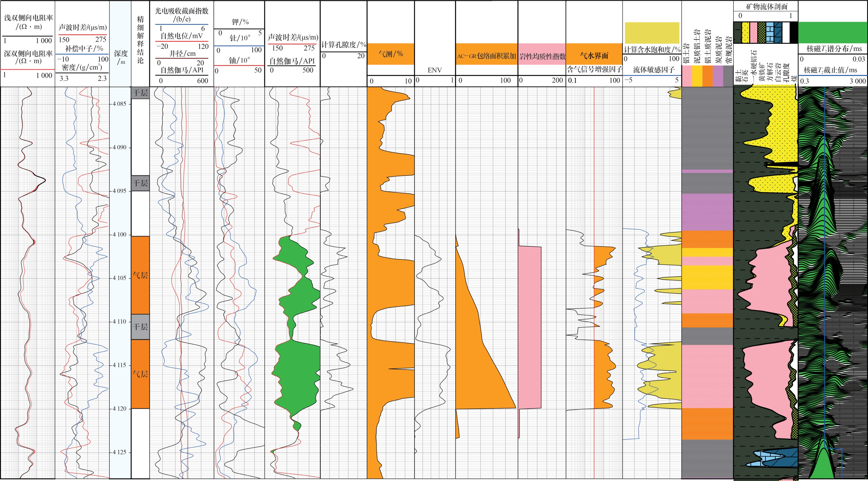868x481 pixels.
Task: Click the pink diaspore legend swatch in the mineral profile
Action: coord(754,33)
